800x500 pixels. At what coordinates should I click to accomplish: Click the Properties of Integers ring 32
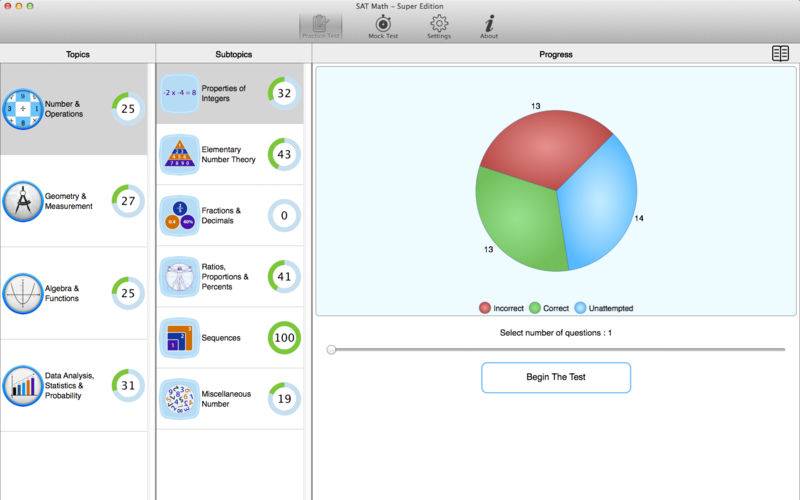point(284,93)
